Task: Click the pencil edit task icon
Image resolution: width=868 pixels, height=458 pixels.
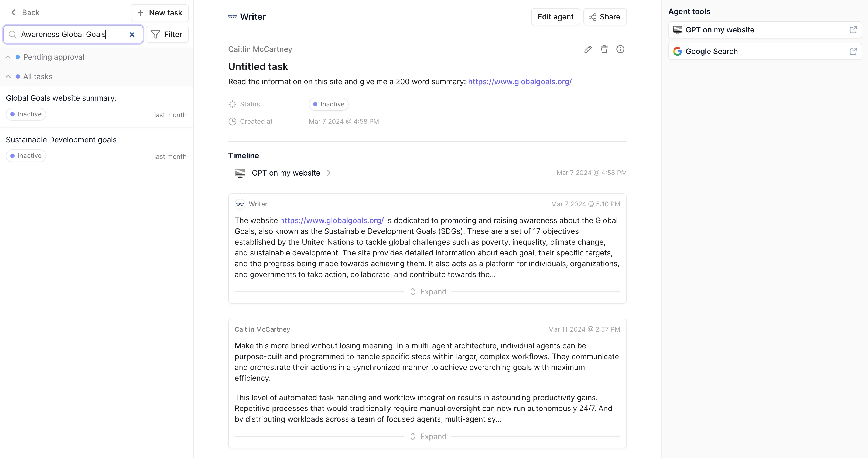Action: (588, 49)
